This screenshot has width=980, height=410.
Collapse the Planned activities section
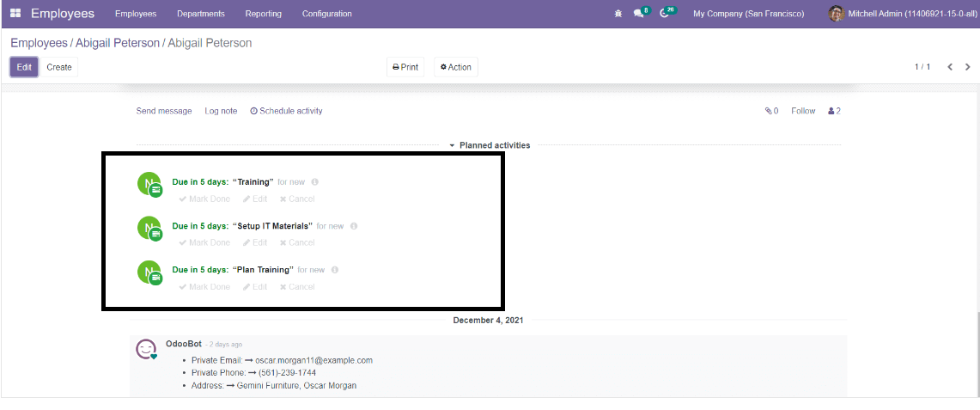(x=490, y=145)
